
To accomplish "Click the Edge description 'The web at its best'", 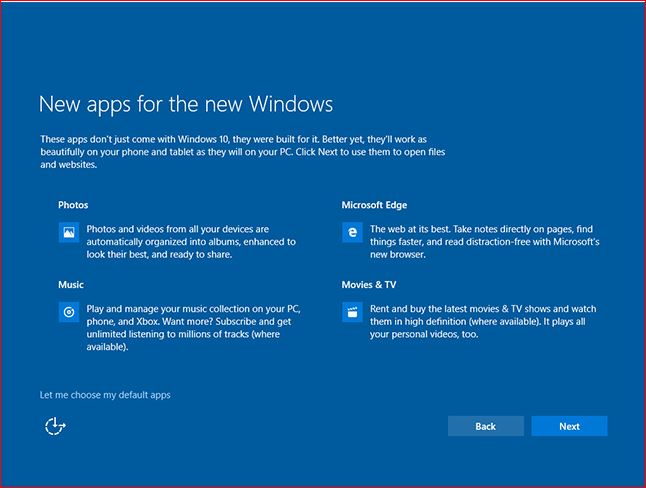I will coord(484,242).
